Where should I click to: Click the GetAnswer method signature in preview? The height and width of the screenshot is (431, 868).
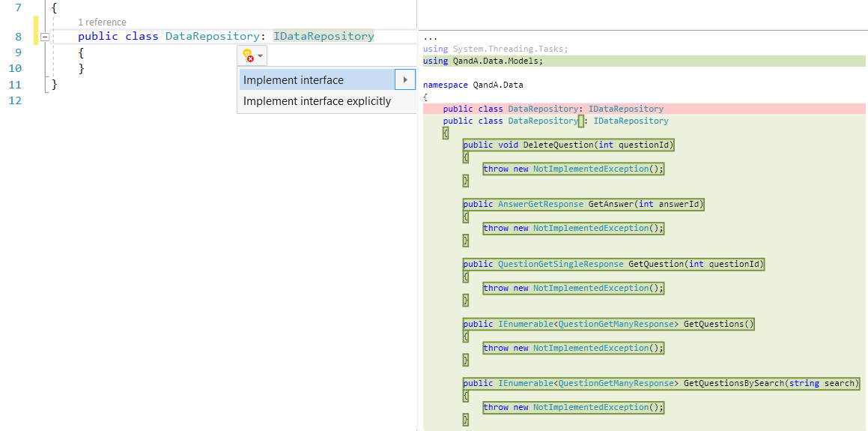[x=583, y=204]
